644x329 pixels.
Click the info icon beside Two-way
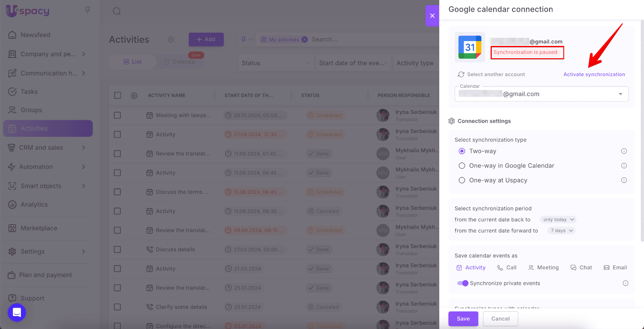[x=624, y=151]
